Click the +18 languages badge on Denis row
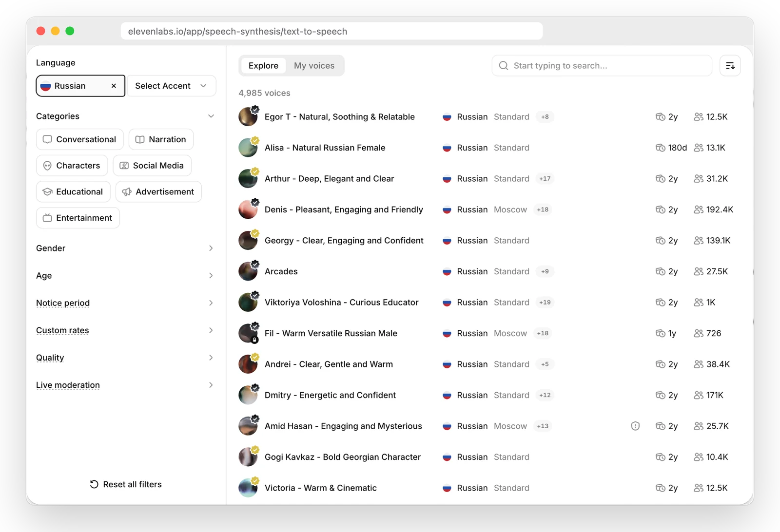The image size is (780, 532). 543,209
